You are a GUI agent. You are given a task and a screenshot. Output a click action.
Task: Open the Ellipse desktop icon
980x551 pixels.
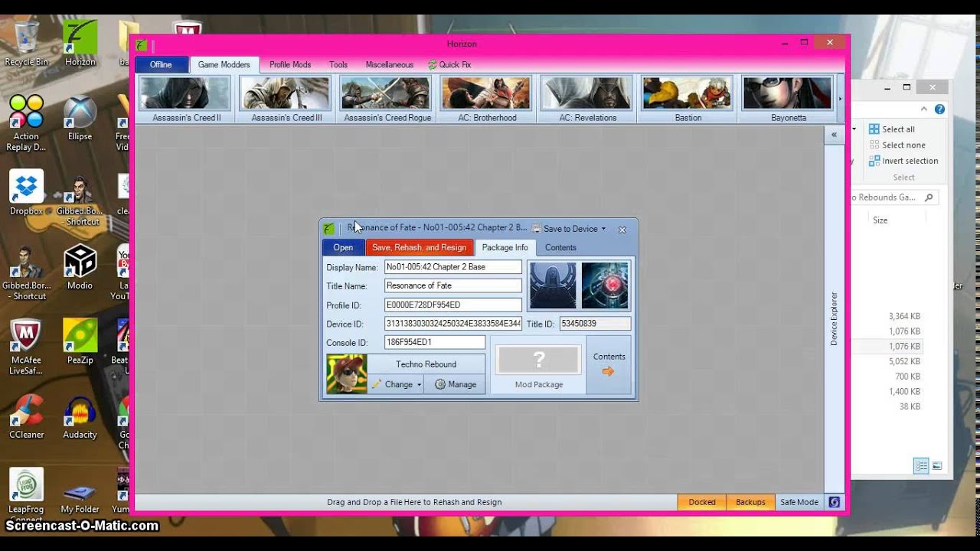[x=80, y=118]
